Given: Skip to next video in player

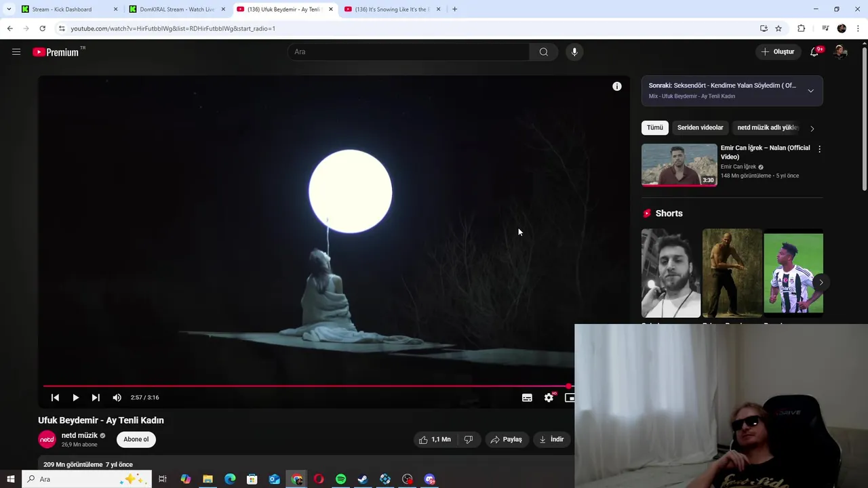Looking at the screenshot, I should (96, 398).
